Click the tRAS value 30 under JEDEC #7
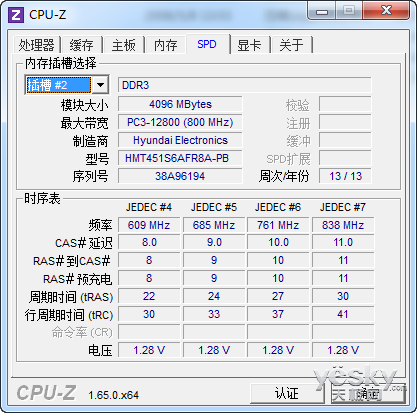This screenshot has height=413, width=417. tap(343, 296)
